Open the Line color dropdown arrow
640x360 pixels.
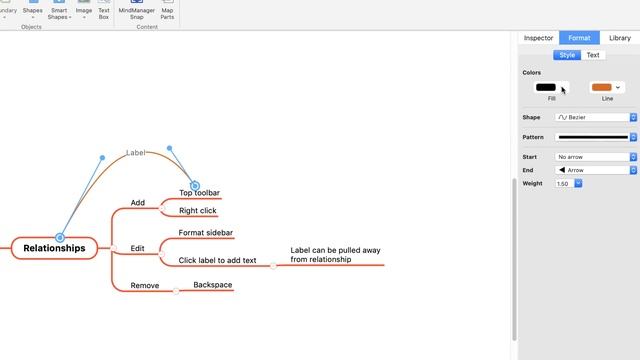tap(618, 87)
